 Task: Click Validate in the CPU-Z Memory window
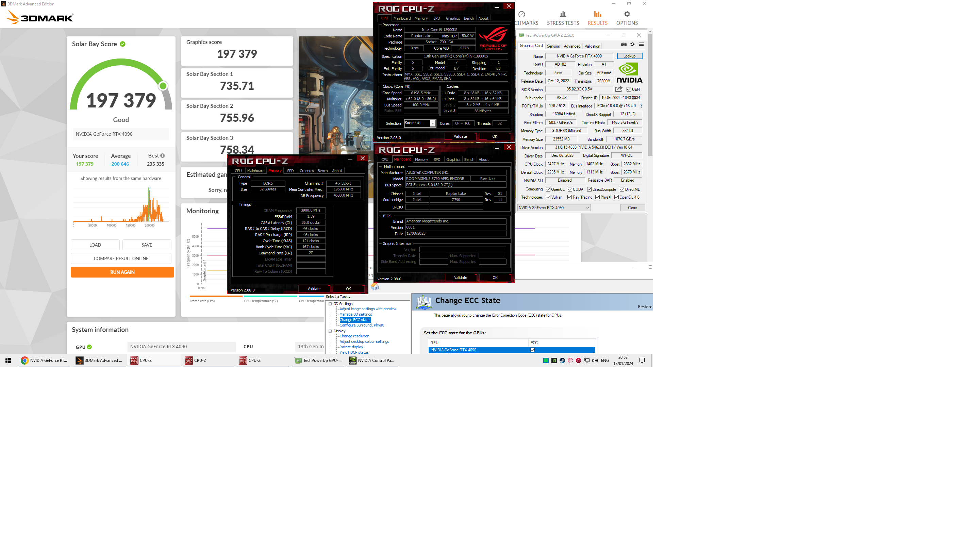[x=314, y=289]
